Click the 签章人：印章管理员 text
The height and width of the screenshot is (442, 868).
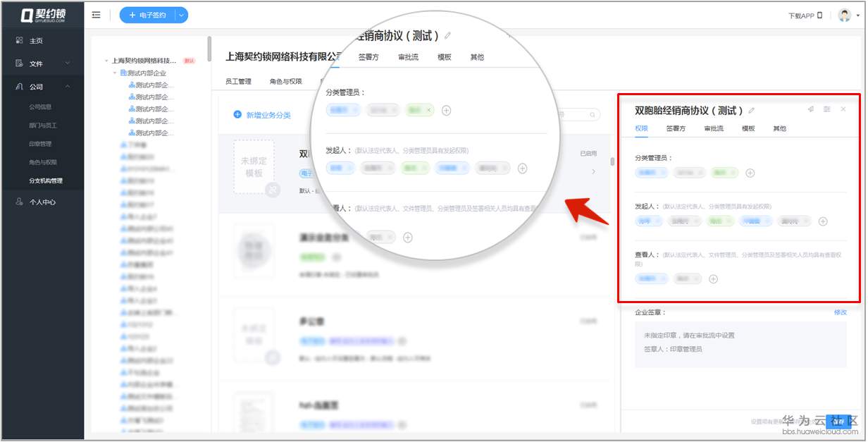pos(673,349)
